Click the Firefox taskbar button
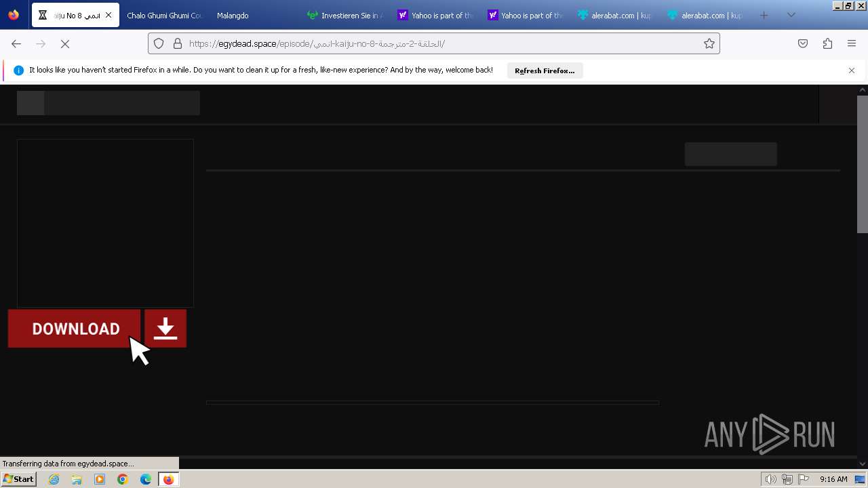The width and height of the screenshot is (868, 488). point(168,479)
